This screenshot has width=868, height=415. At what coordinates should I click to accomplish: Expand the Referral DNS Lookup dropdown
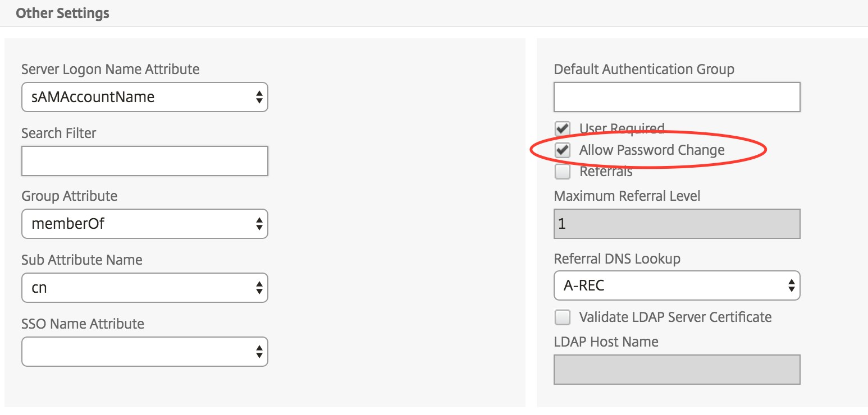point(677,286)
